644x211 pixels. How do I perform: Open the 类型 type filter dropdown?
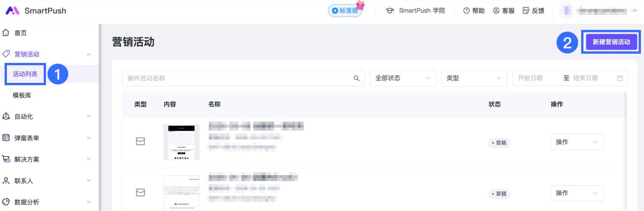point(474,78)
